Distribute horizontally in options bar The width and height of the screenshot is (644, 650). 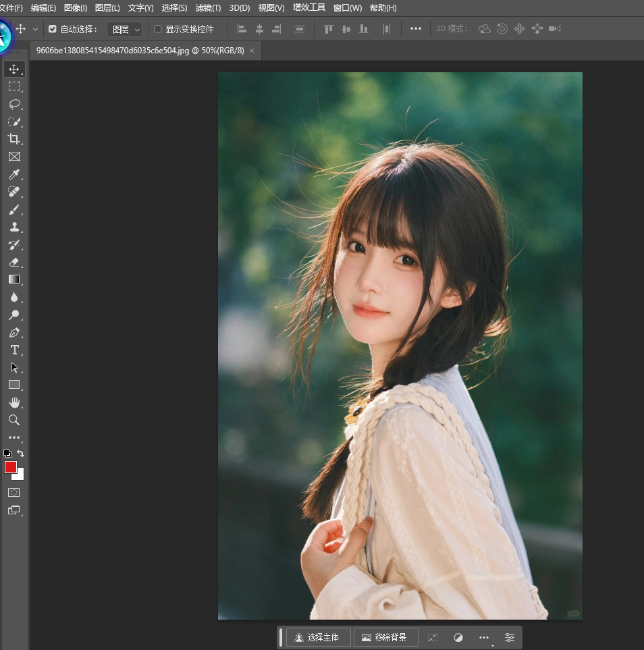pyautogui.click(x=387, y=29)
